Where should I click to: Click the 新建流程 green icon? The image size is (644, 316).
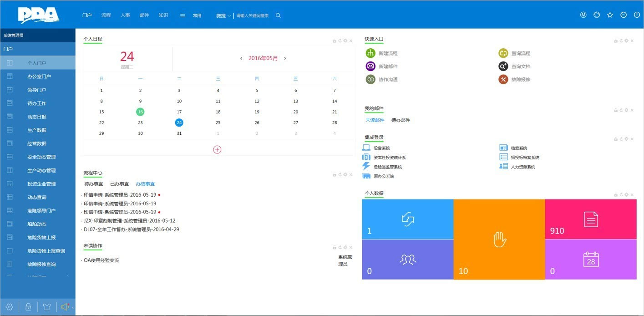(x=370, y=53)
